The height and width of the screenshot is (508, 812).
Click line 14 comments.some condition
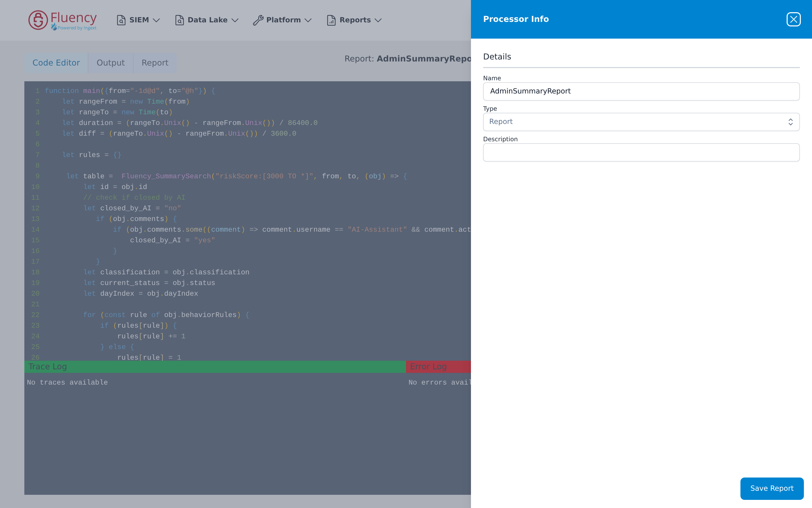click(292, 229)
